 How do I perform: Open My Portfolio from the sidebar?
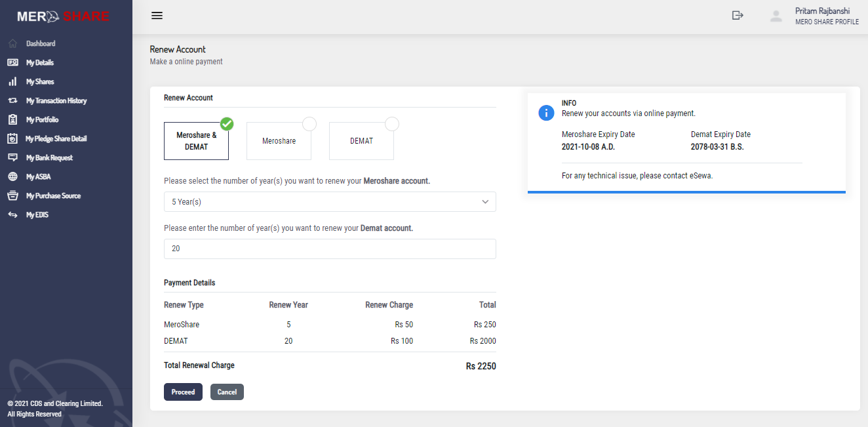(x=42, y=119)
